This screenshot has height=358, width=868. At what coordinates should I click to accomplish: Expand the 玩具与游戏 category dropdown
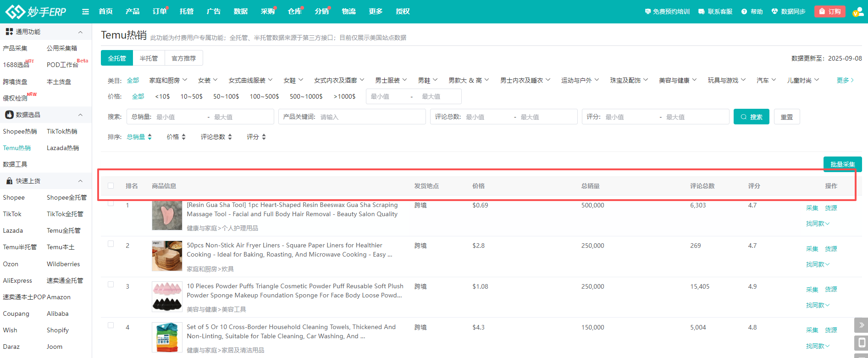point(727,80)
